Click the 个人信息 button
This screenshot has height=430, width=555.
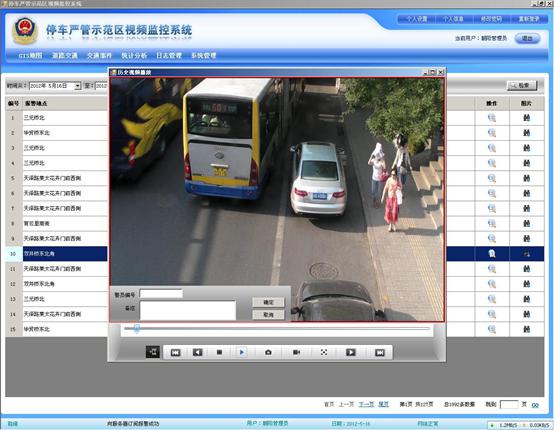click(x=453, y=19)
